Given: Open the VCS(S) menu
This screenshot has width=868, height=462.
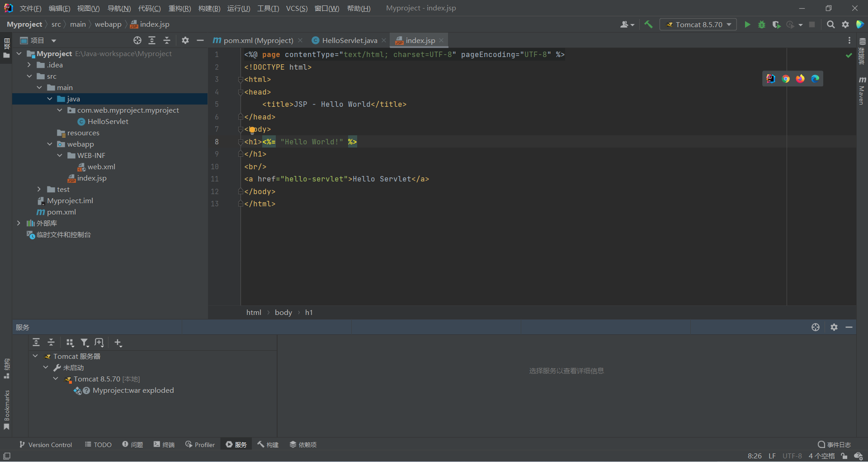Looking at the screenshot, I should 297,8.
